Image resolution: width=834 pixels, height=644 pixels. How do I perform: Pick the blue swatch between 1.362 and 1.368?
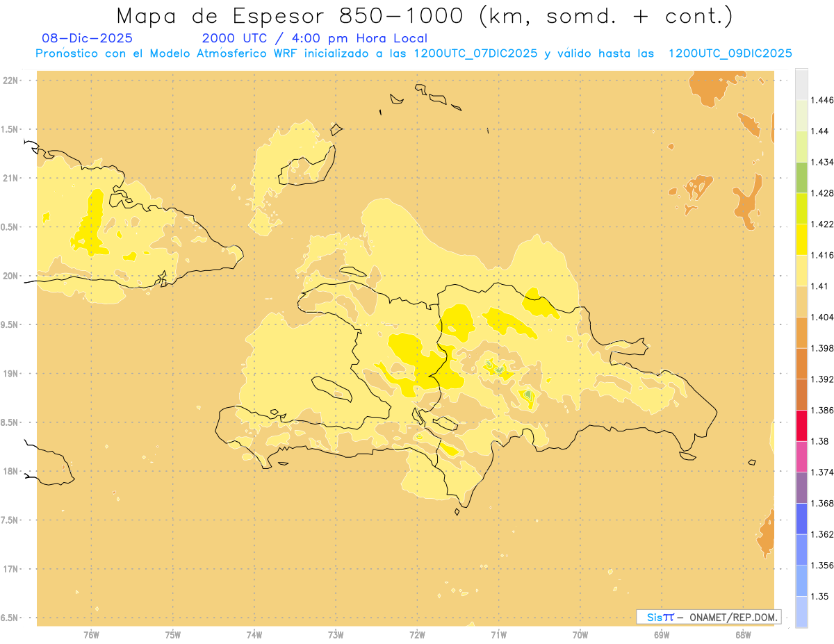[801, 519]
